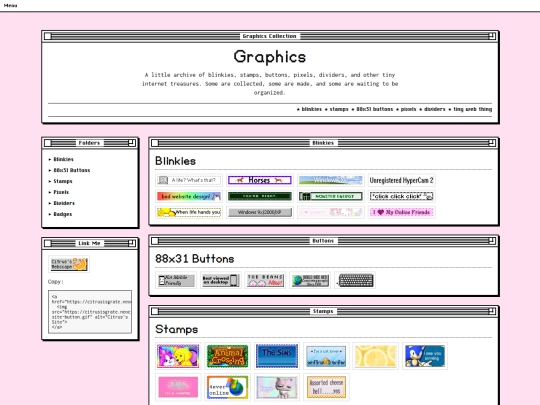Select the 'Assorted cheese' stamp

[326, 387]
